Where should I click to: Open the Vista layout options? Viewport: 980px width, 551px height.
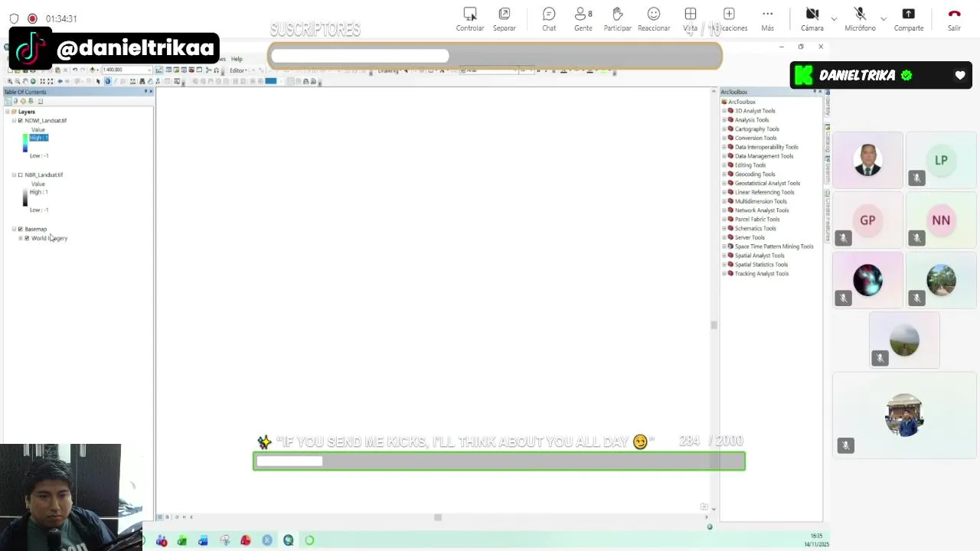tap(691, 18)
